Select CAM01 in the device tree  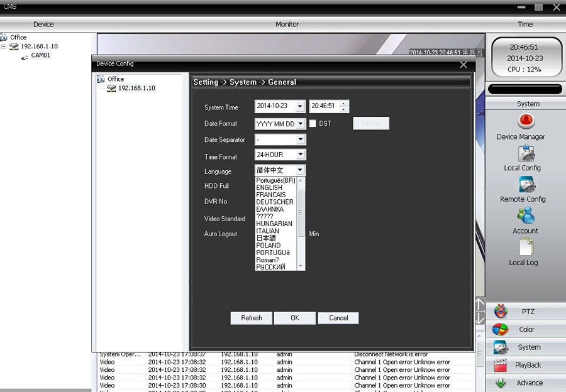tap(40, 55)
